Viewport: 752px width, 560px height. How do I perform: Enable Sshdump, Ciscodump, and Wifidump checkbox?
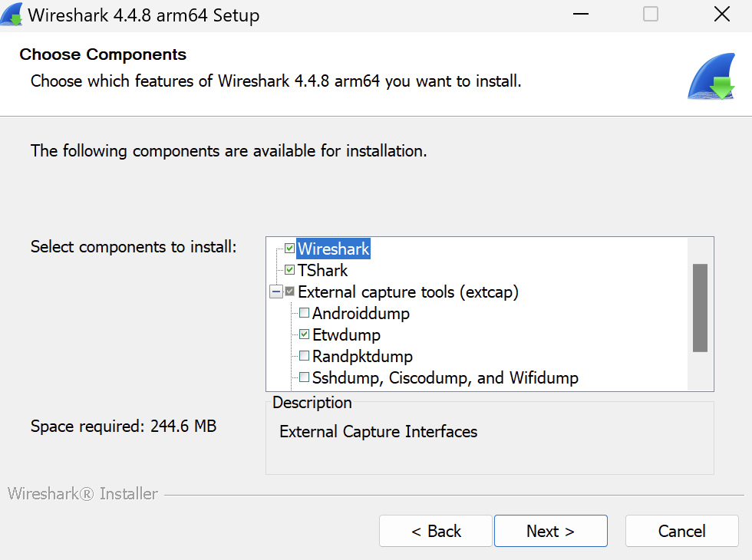305,377
